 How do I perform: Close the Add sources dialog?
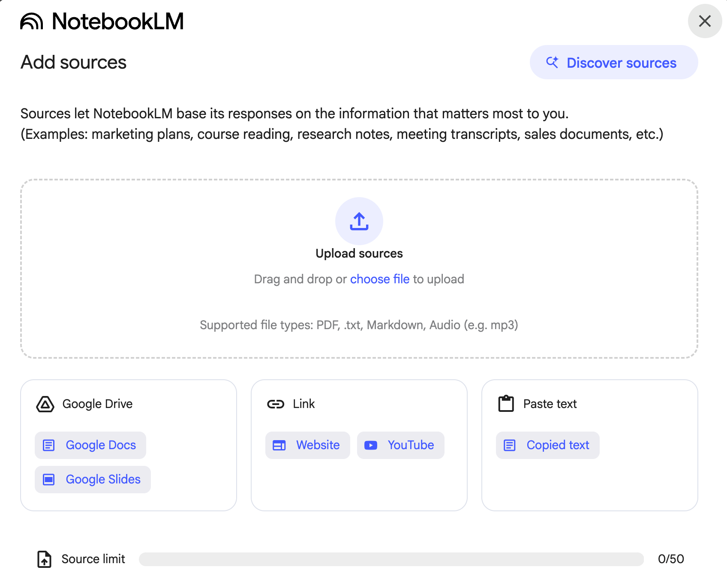[x=705, y=21]
